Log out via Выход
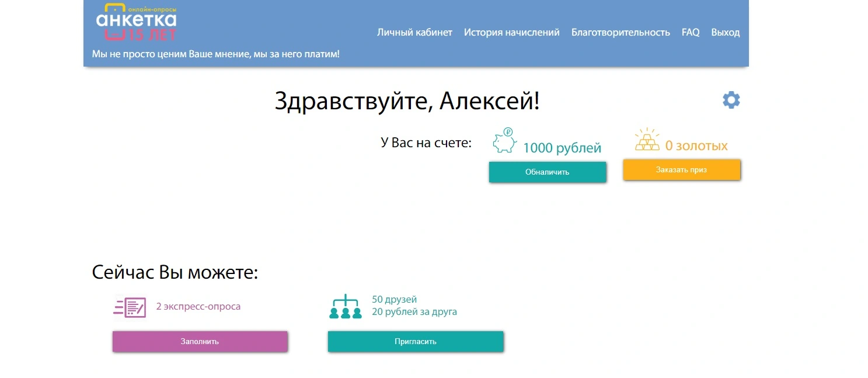Image resolution: width=868 pixels, height=378 pixels. [725, 32]
